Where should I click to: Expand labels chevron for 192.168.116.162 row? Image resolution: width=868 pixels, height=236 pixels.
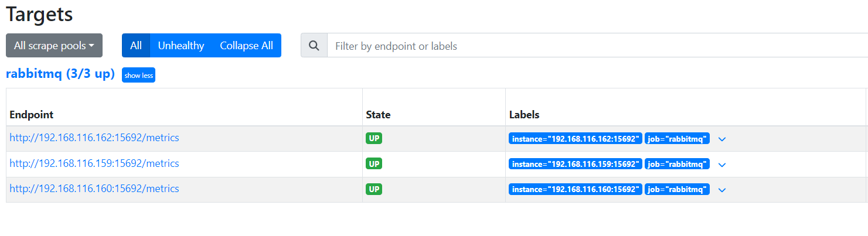[x=722, y=139]
